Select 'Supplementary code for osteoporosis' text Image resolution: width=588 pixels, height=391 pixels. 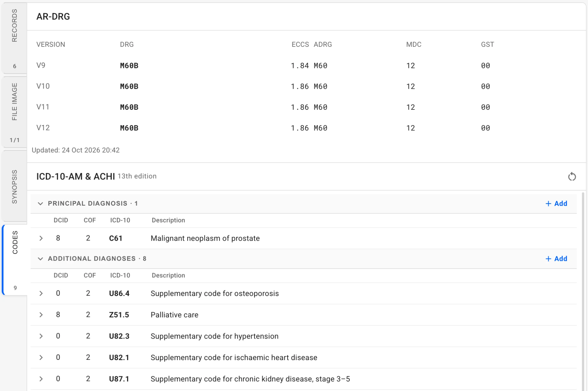click(215, 293)
